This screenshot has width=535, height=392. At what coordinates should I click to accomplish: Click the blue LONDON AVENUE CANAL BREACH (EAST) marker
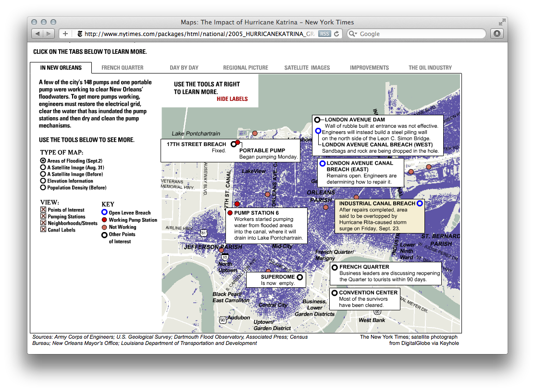(x=322, y=163)
